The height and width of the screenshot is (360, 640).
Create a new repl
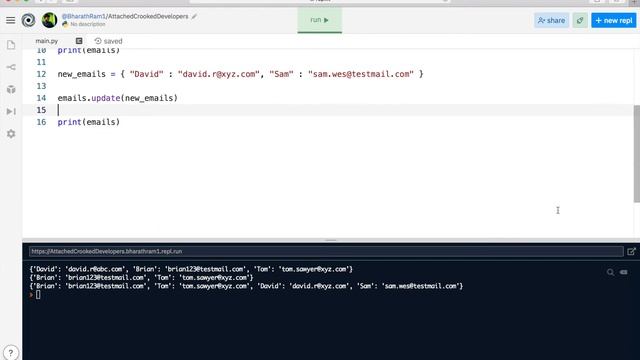tap(614, 20)
